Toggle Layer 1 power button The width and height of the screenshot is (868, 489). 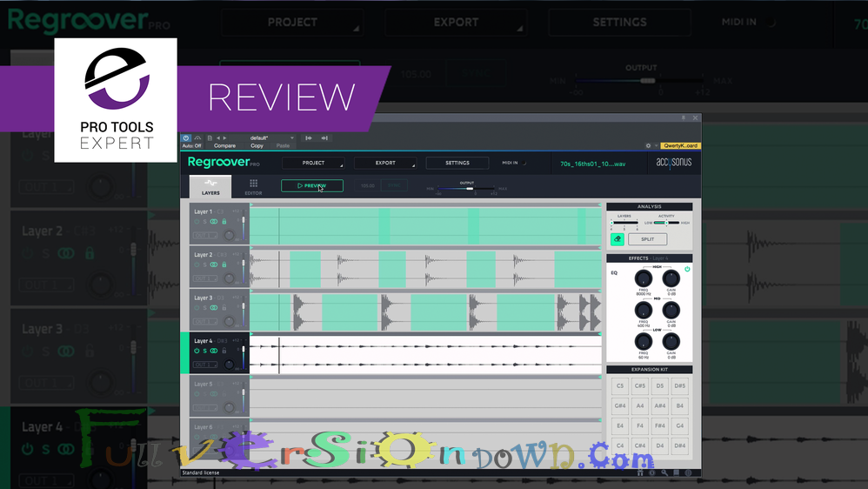tap(197, 222)
